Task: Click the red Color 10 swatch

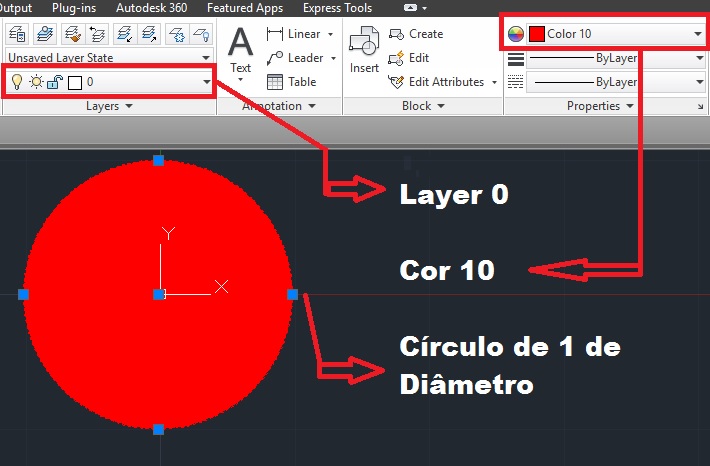Action: [x=536, y=34]
